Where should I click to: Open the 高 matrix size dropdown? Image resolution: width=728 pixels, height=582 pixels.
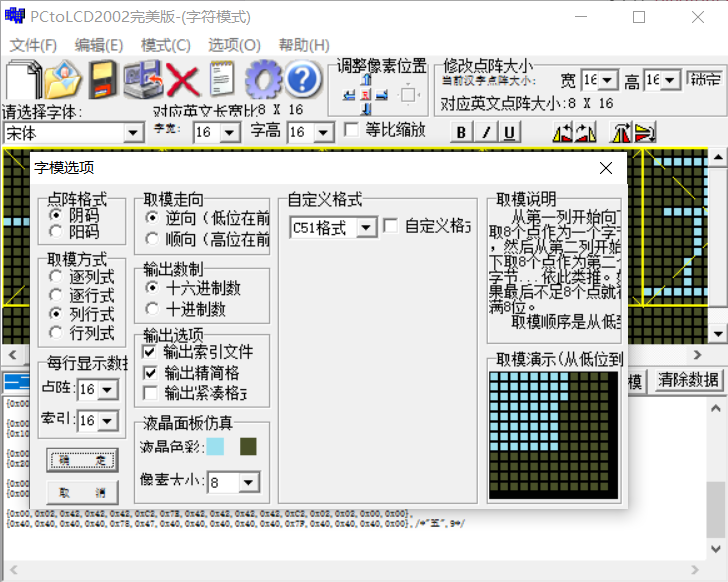click(x=670, y=80)
